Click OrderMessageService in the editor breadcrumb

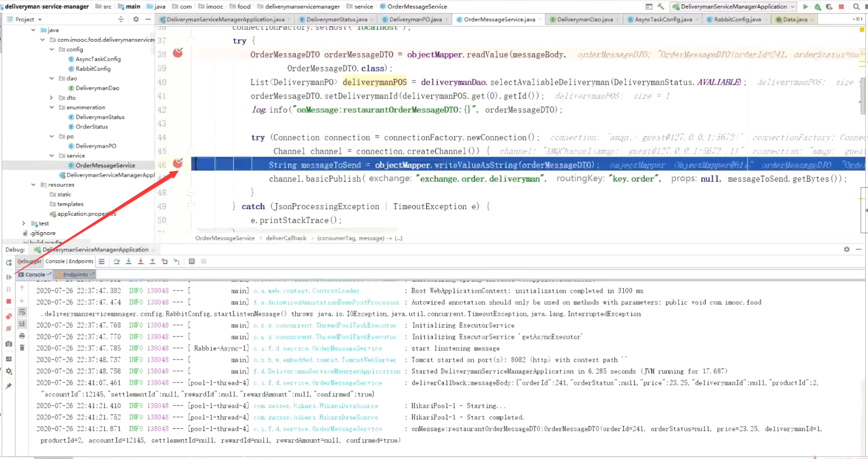[x=225, y=238]
